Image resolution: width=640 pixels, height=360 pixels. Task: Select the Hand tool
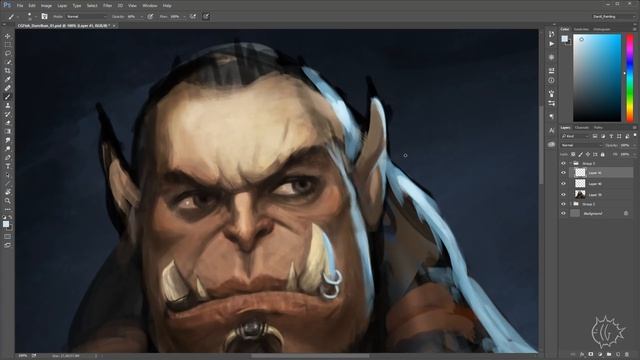pos(8,192)
